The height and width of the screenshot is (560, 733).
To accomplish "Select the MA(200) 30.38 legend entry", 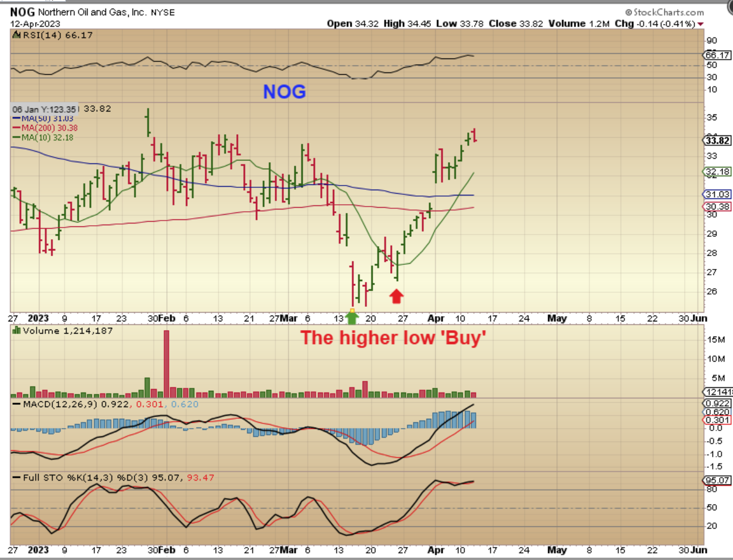I will (x=45, y=128).
